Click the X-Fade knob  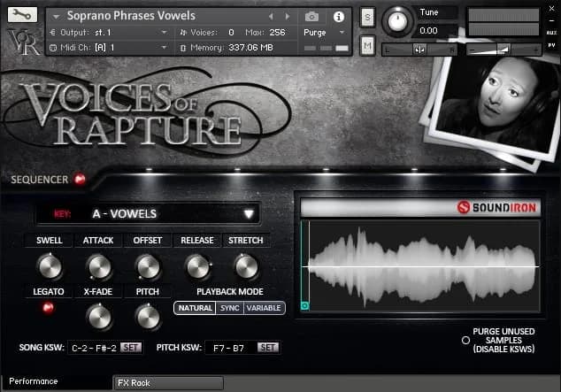coord(99,318)
